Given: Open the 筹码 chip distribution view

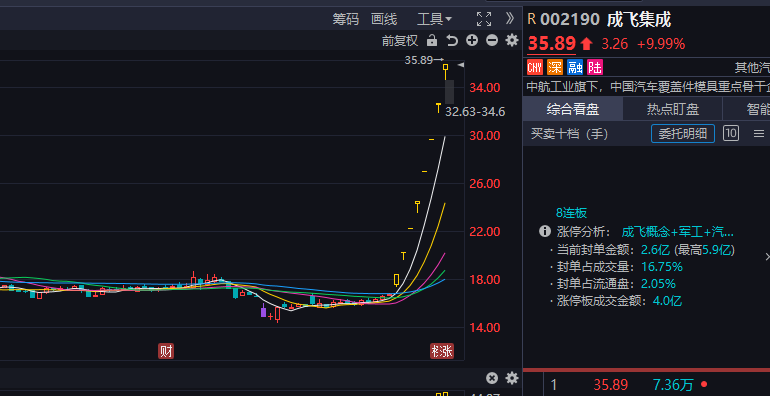Looking at the screenshot, I should click(x=346, y=19).
